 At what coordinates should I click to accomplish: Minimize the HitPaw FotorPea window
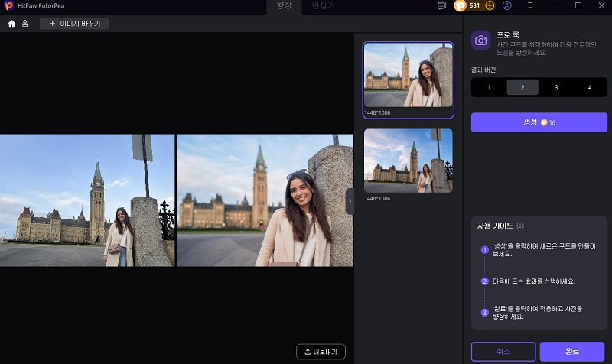(x=554, y=5)
